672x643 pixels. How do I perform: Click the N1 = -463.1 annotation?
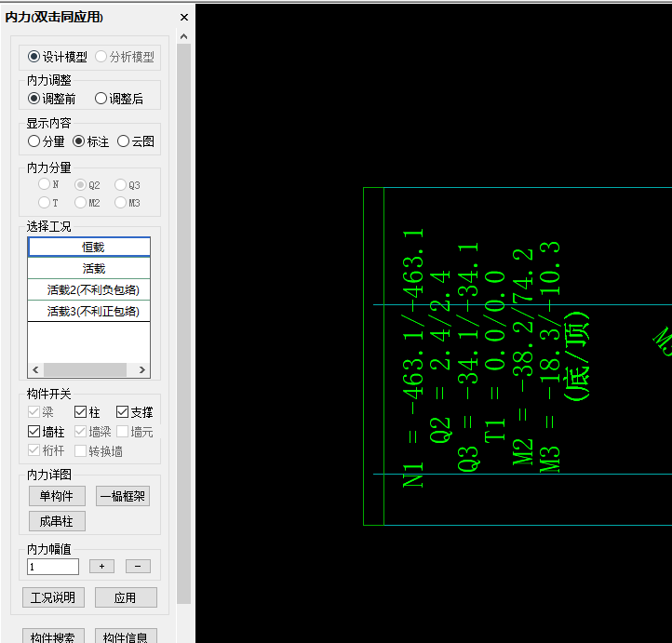point(413,358)
